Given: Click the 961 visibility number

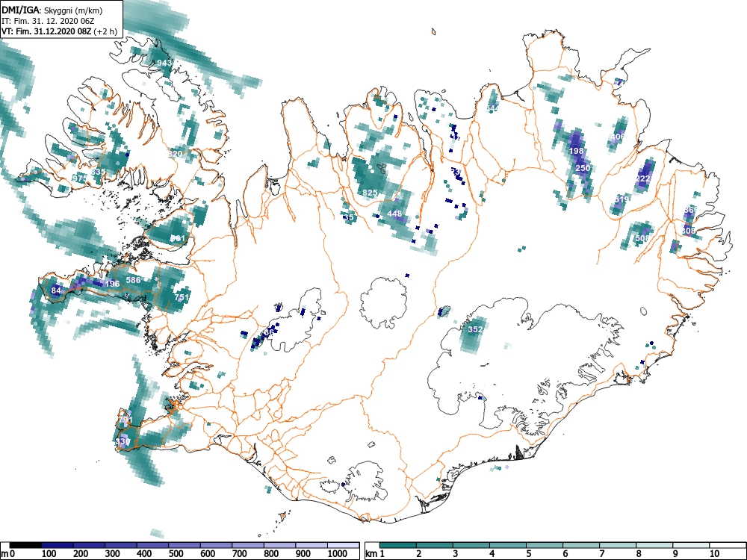Looking at the screenshot, I should click(177, 237).
